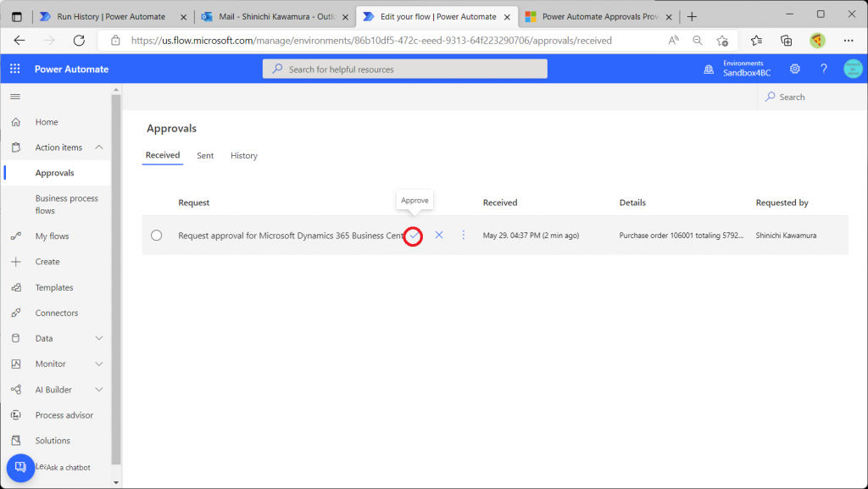Expand the Data section
Screen dimensions: 868x489
click(x=99, y=338)
